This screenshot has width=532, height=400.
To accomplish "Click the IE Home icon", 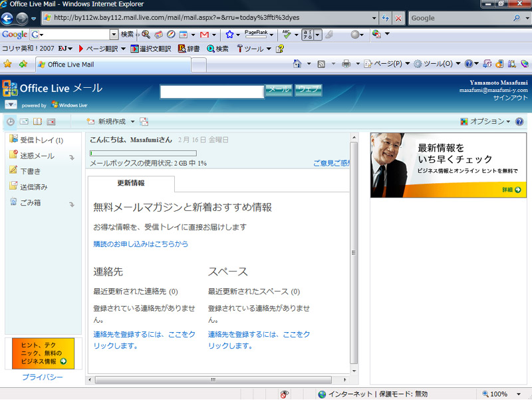I will [x=297, y=63].
